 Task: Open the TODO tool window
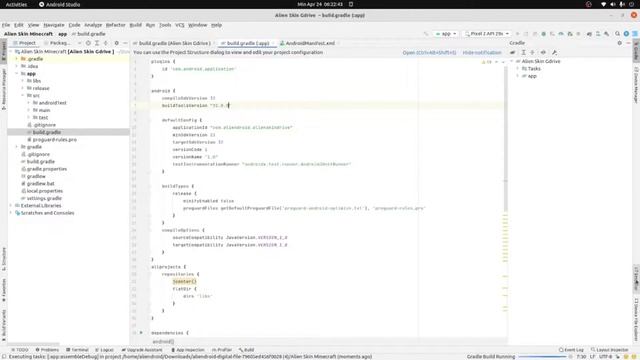tap(20, 350)
